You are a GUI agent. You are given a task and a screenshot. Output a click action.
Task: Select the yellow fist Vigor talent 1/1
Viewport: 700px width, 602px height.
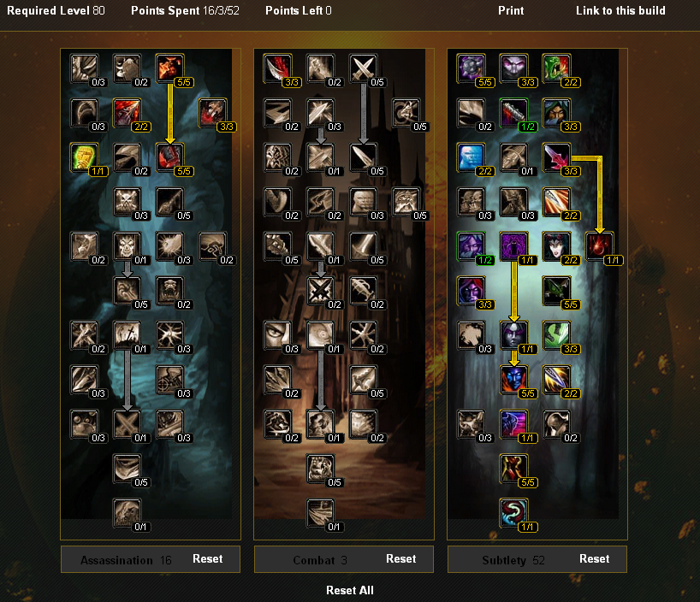coord(84,157)
